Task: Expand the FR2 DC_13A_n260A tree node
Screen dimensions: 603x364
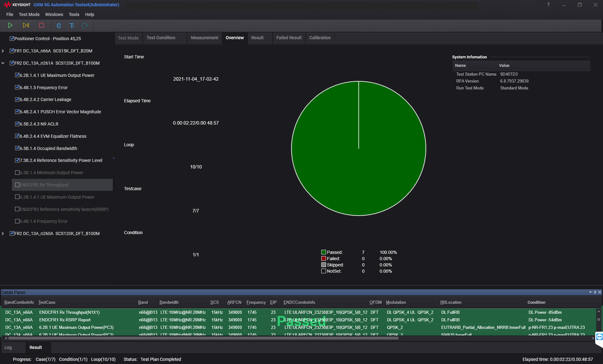Action: (x=3, y=234)
